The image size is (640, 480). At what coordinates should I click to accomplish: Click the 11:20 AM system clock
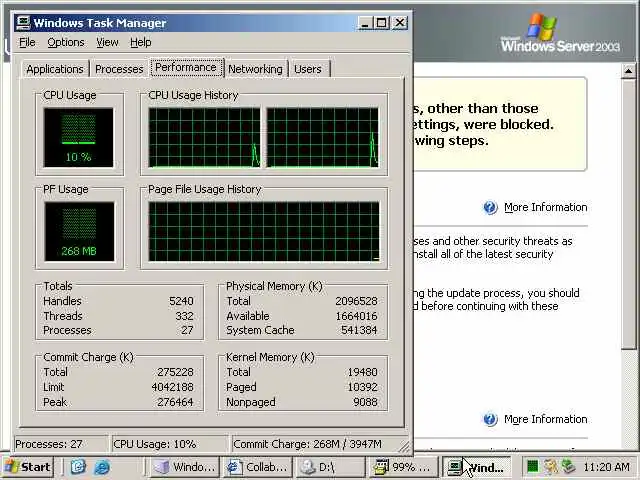point(606,467)
